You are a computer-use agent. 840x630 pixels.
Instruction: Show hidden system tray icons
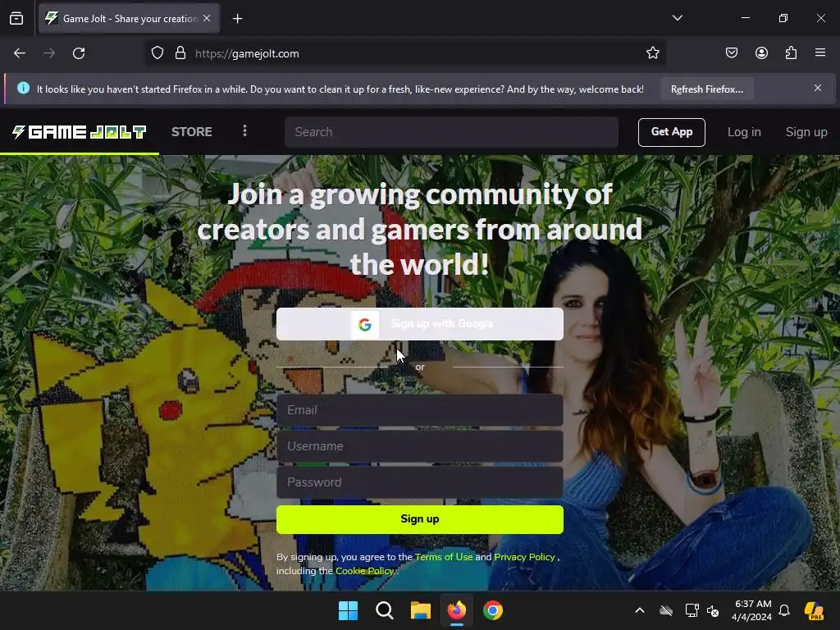tap(640, 610)
